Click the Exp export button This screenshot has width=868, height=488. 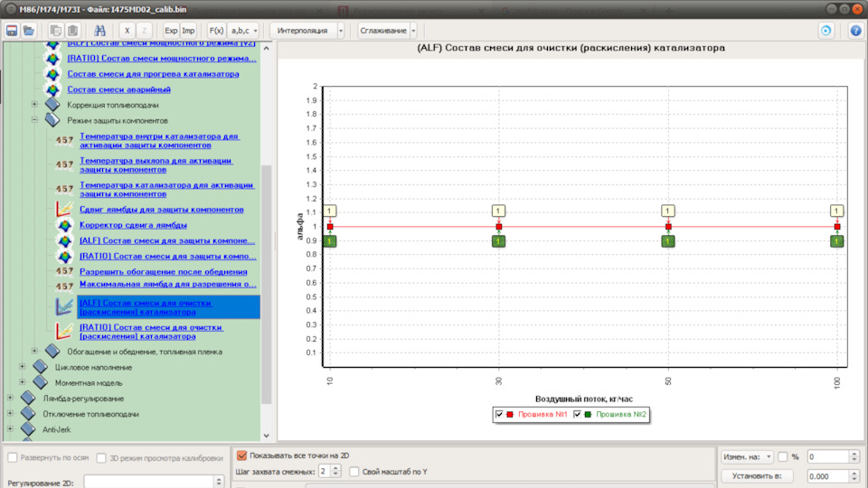[x=171, y=31]
